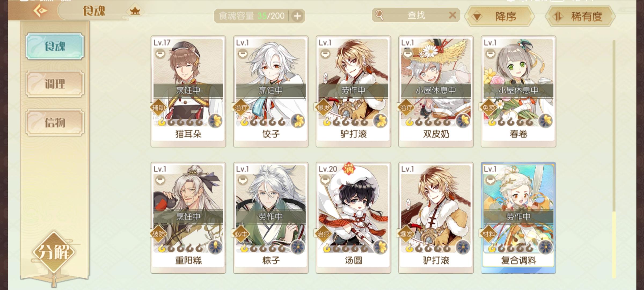
Task: Open the pavilion home icon
Action: 135,11
